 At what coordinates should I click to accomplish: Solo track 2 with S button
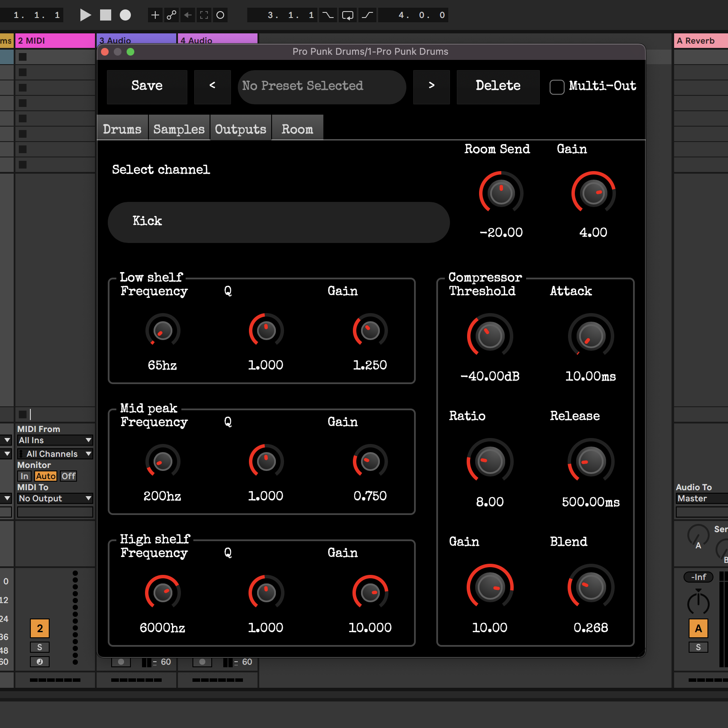pyautogui.click(x=40, y=647)
